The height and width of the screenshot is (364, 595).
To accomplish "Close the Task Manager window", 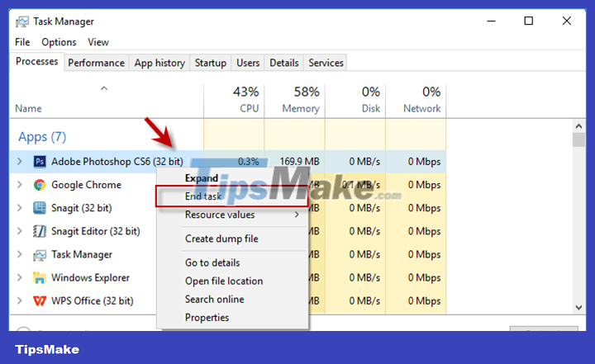I will coord(567,21).
